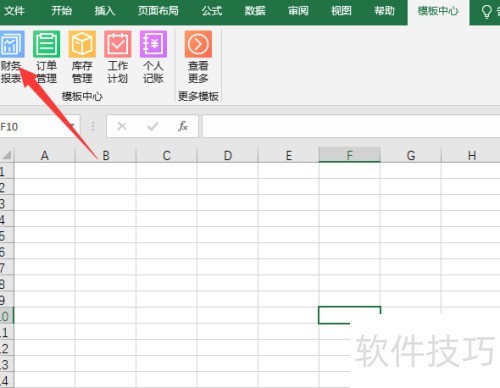
Task: Select column H header
Action: coord(471,155)
